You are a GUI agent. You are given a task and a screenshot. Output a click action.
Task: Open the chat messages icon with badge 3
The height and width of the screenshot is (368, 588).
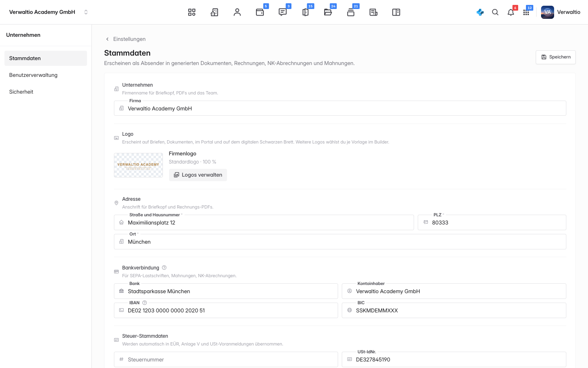[283, 12]
